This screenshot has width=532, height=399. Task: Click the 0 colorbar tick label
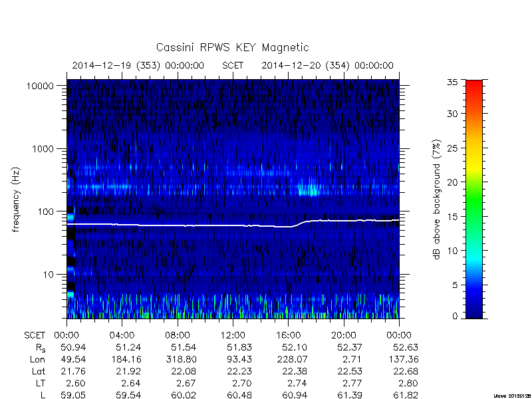tap(455, 317)
